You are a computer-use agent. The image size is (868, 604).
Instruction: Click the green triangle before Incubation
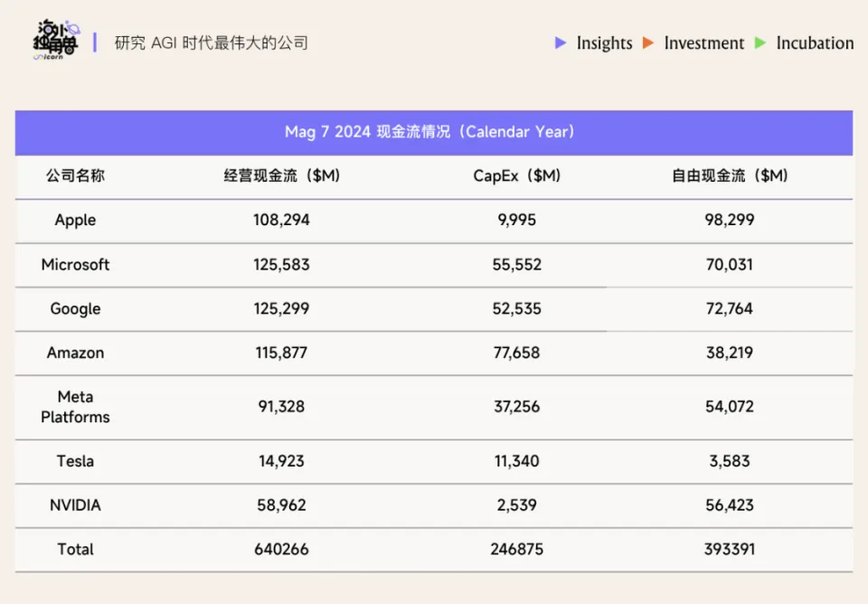pos(760,42)
